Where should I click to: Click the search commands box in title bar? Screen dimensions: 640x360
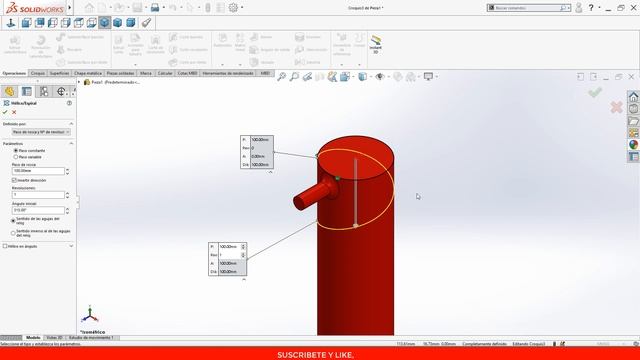coord(529,8)
